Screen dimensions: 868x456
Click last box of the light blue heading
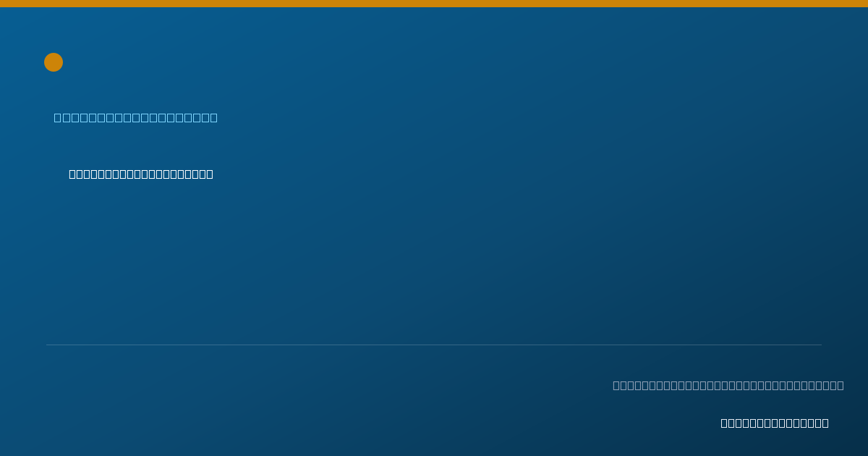pos(213,117)
